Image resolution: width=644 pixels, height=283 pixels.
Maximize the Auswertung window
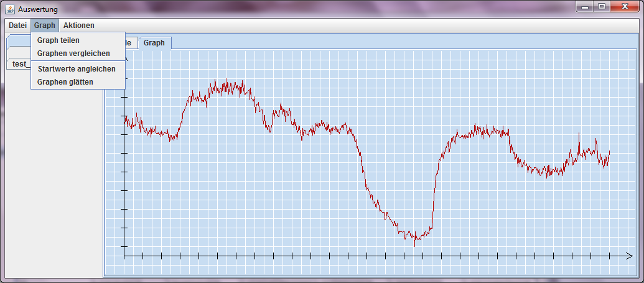click(602, 7)
